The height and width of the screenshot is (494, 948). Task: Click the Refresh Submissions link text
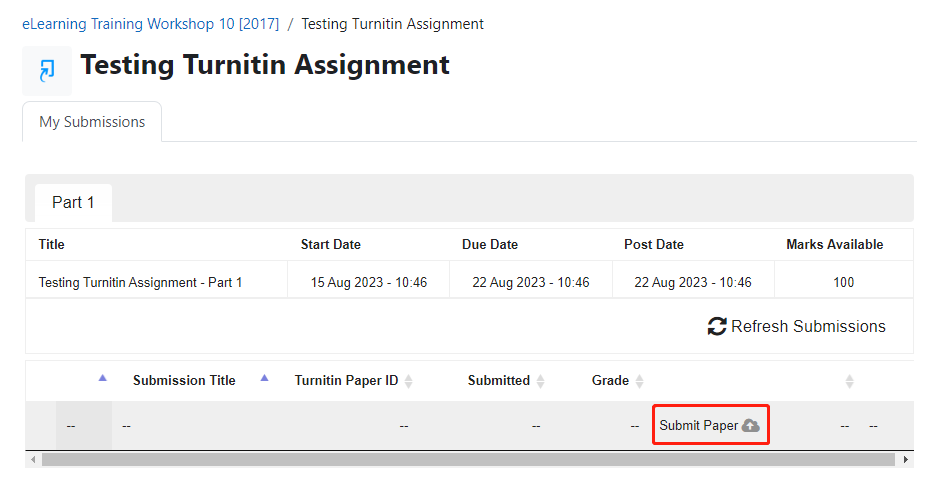[x=808, y=327]
